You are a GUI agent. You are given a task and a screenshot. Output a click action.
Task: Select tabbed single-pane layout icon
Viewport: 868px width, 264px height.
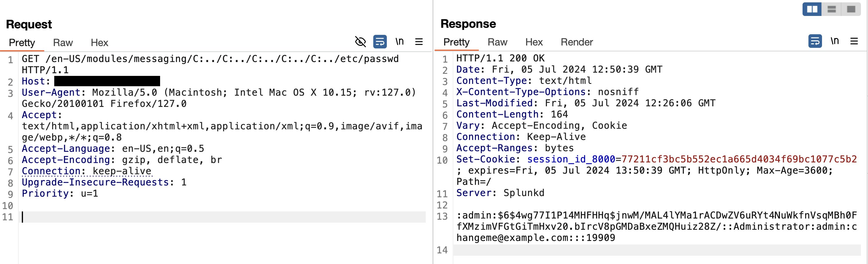(x=851, y=9)
